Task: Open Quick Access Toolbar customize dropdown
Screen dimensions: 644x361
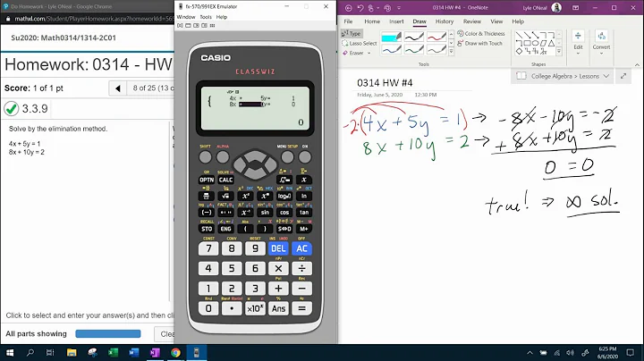Action: pyautogui.click(x=399, y=8)
